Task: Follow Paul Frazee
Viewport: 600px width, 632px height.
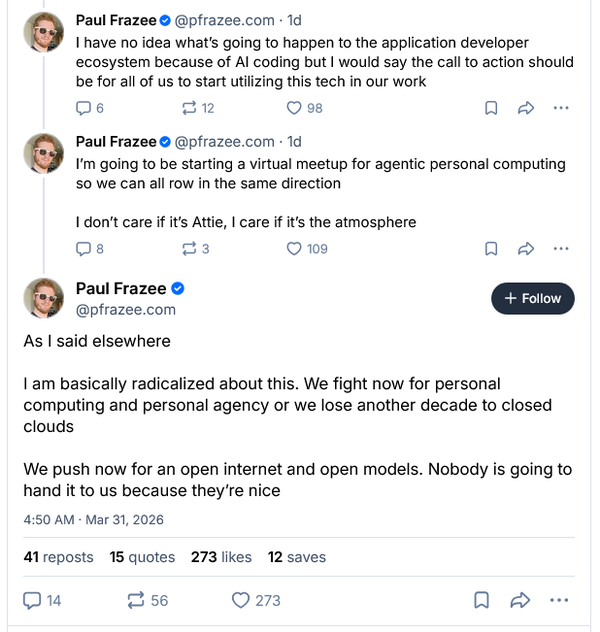Action: tap(533, 298)
